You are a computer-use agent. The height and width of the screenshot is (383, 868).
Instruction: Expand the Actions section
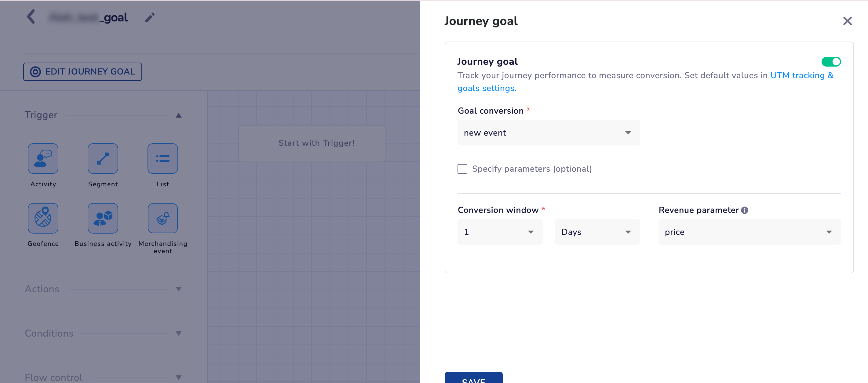click(x=179, y=289)
